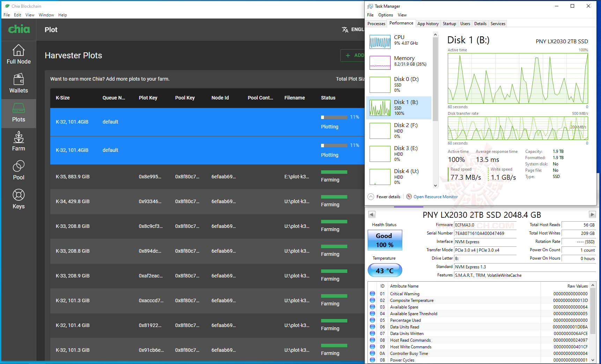Open the View menu in Task Manager
The image size is (601, 364).
coord(402,15)
